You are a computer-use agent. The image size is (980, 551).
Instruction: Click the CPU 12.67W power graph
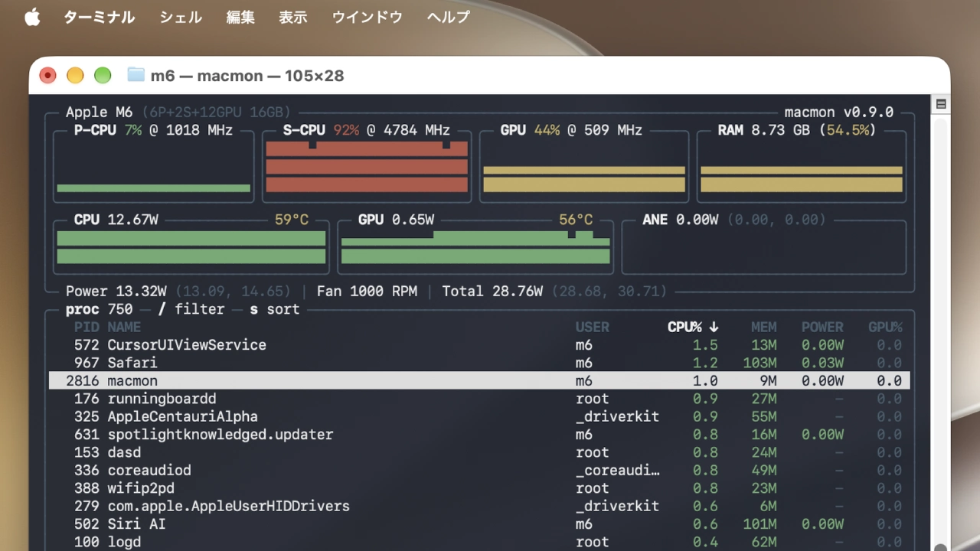point(191,247)
